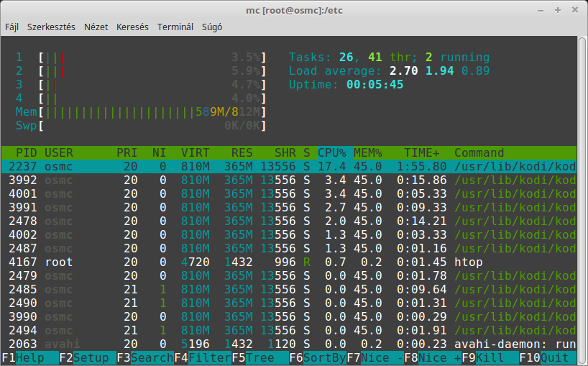The width and height of the screenshot is (588, 366).
Task: Click F9 Kill in function bar
Action: pyautogui.click(x=490, y=358)
